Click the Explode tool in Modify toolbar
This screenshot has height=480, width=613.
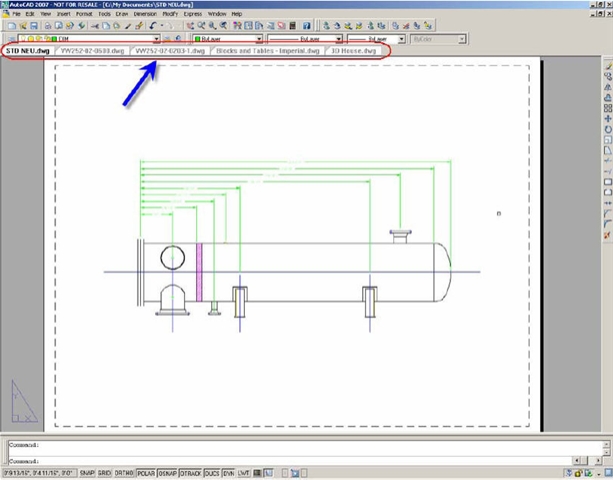607,235
